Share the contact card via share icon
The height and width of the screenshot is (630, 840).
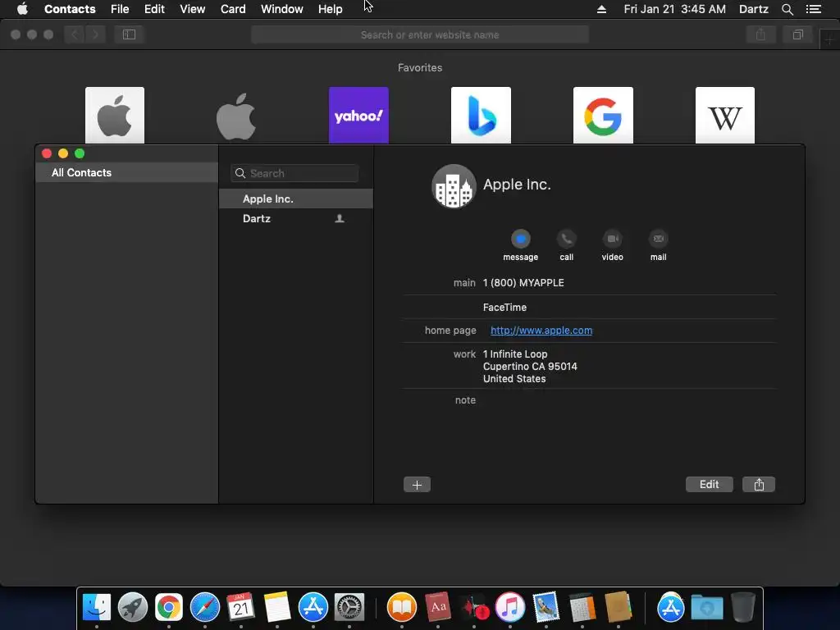tap(759, 485)
